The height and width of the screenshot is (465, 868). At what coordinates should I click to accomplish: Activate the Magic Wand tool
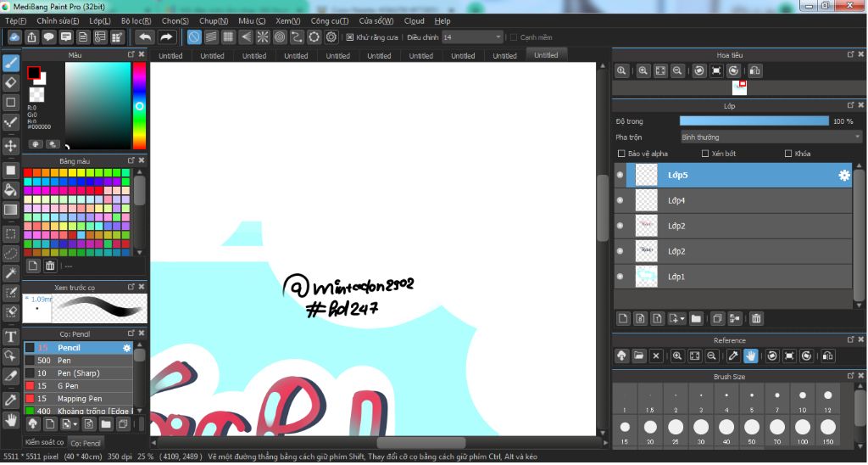10,272
